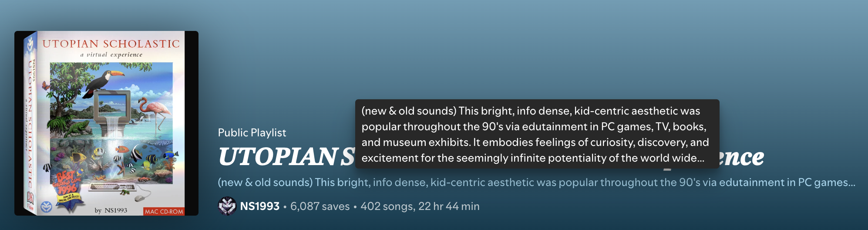Click "a virtual experience" subtitle on cover
868x230 pixels.
tap(111, 55)
